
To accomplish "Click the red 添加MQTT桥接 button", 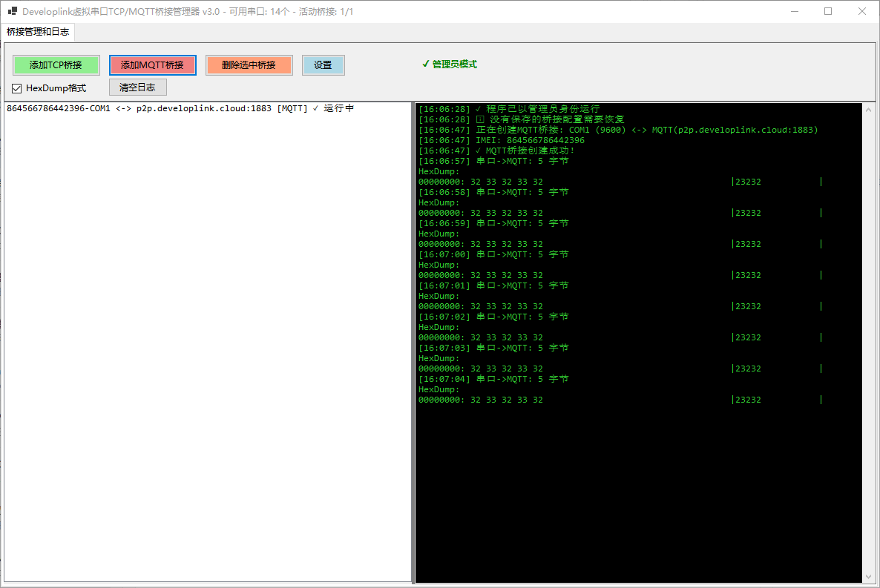I will click(152, 65).
